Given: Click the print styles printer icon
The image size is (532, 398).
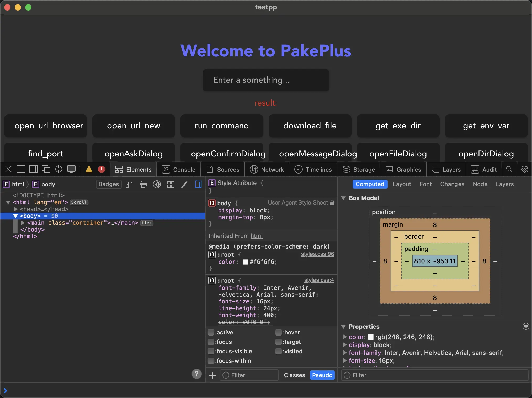Looking at the screenshot, I should pos(143,184).
